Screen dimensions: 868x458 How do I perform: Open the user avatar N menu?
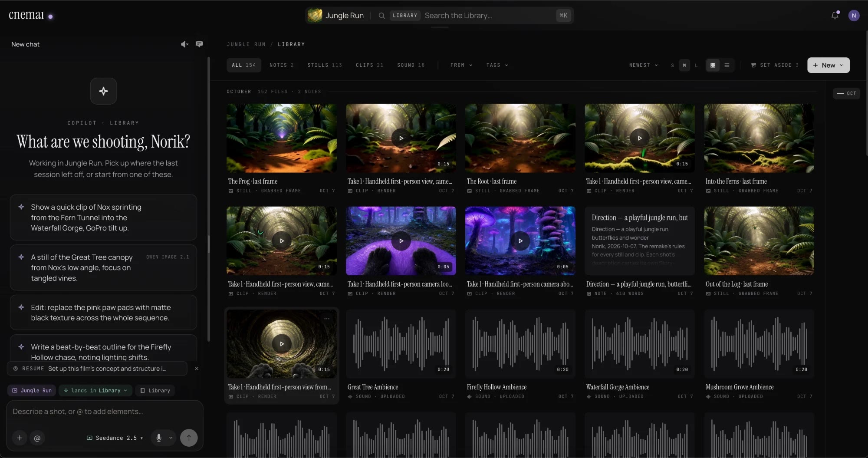pyautogui.click(x=854, y=16)
